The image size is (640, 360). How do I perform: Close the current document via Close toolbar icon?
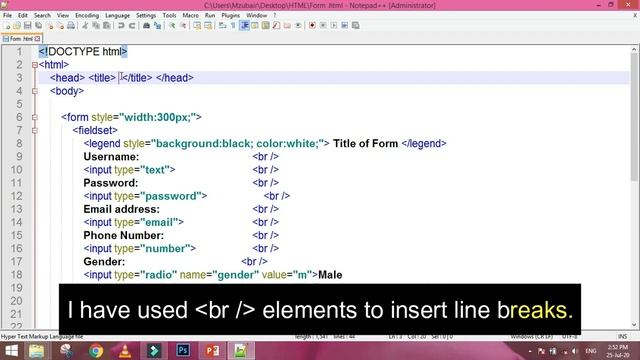pyautogui.click(x=49, y=25)
